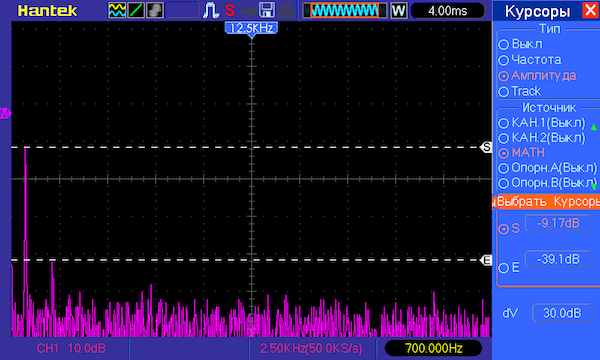Screen dimensions: 600x360
Task: Click the gray persistence display icon
Action: tap(155, 10)
